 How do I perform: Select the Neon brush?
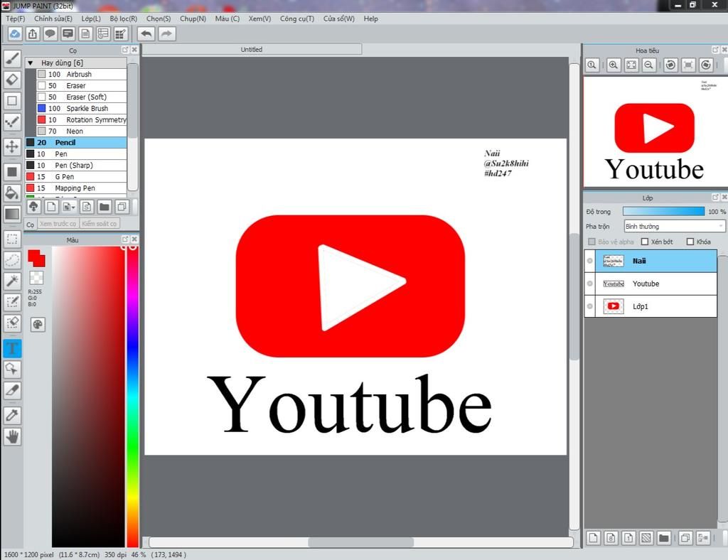(81, 131)
